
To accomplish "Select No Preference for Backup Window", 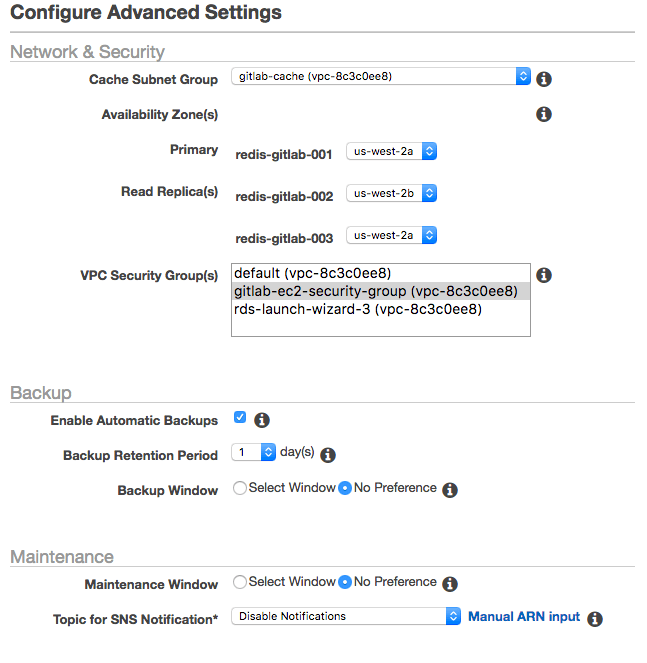I will point(345,488).
